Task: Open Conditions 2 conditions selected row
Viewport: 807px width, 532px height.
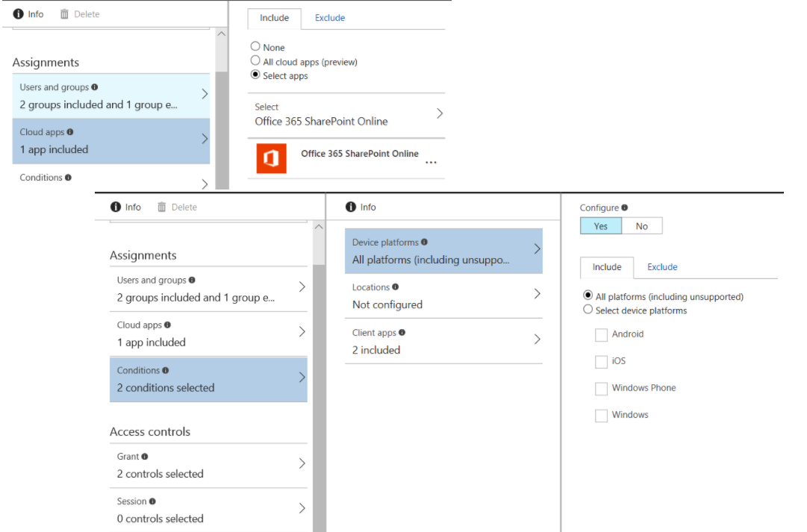Action: 208,379
